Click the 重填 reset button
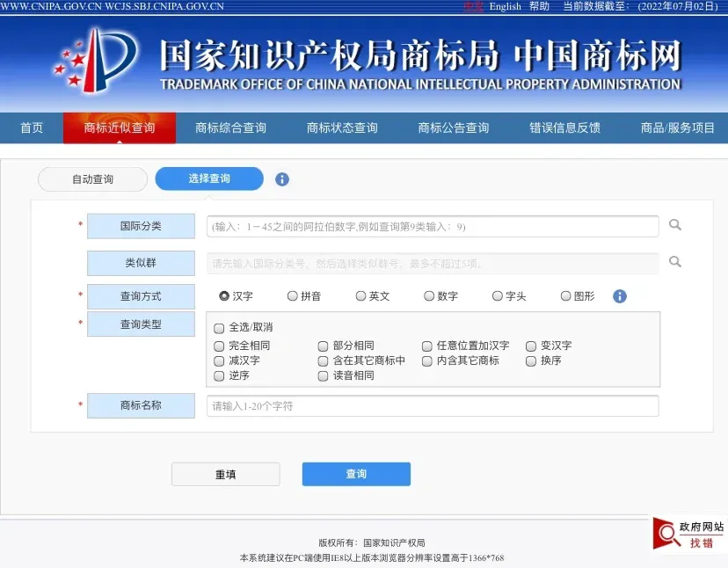 (x=225, y=474)
